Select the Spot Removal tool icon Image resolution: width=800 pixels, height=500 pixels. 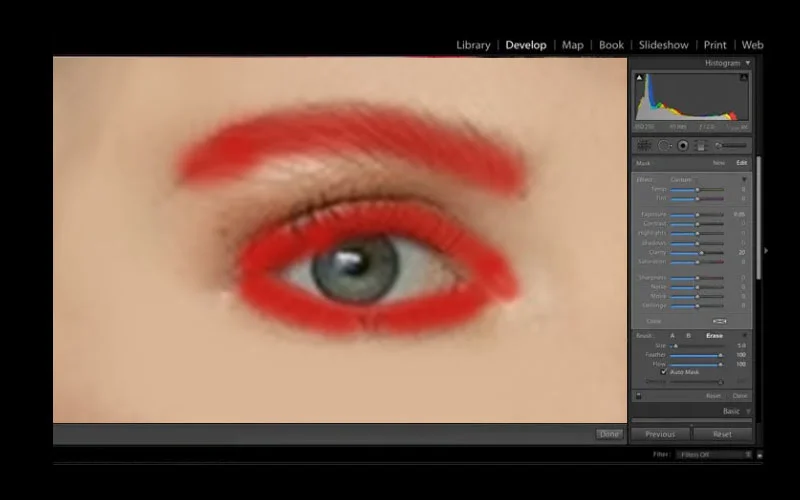664,146
